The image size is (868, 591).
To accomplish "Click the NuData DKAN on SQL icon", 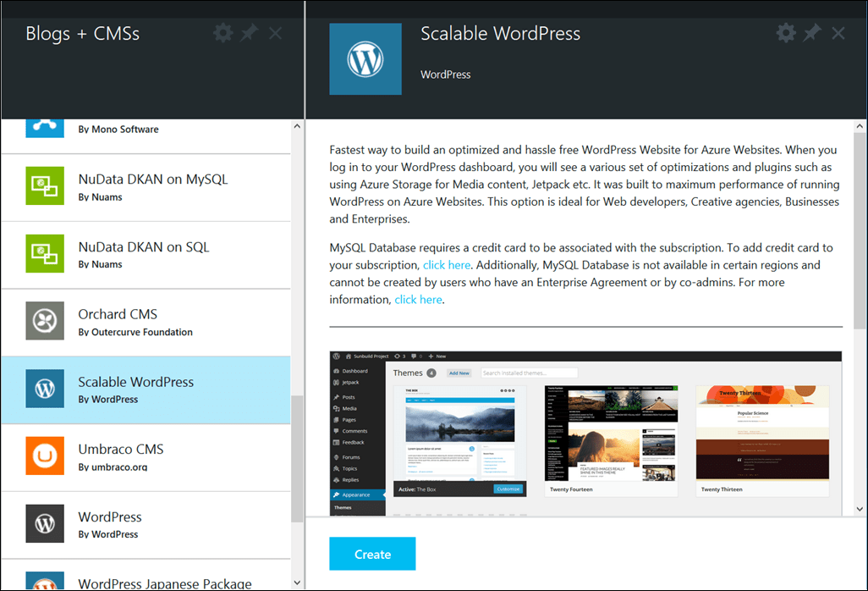I will pos(45,253).
